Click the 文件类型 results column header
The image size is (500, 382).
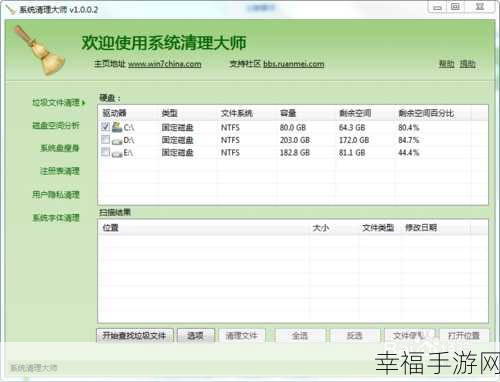click(x=378, y=228)
